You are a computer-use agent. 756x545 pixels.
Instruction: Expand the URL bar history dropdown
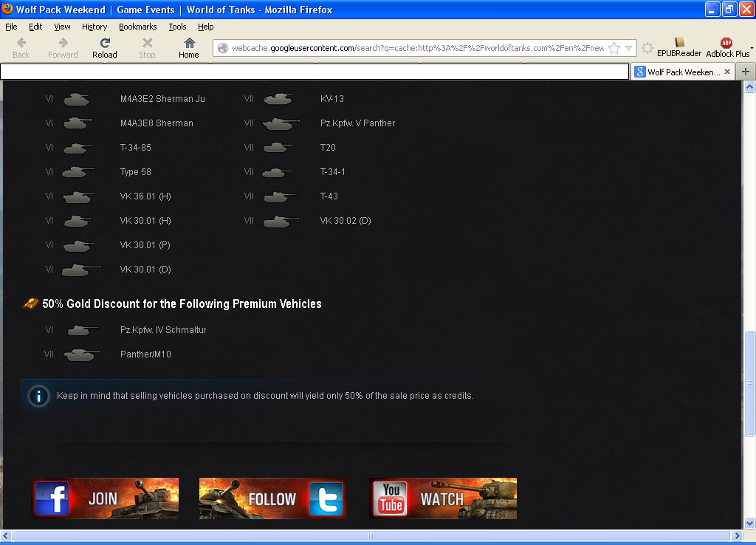[629, 48]
